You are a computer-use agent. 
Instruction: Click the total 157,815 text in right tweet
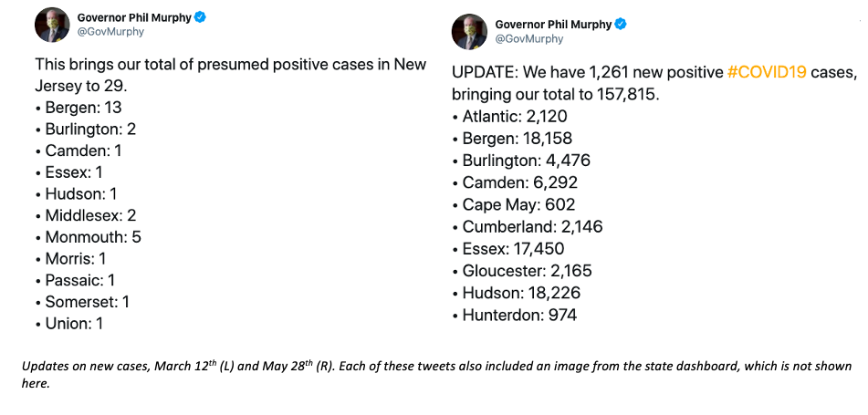pos(627,95)
